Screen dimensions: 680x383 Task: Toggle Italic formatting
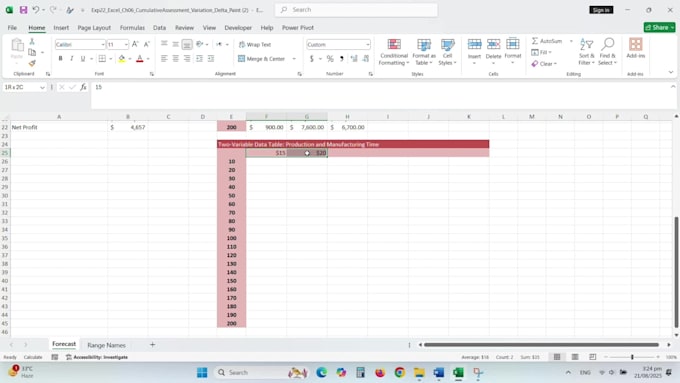pos(72,59)
